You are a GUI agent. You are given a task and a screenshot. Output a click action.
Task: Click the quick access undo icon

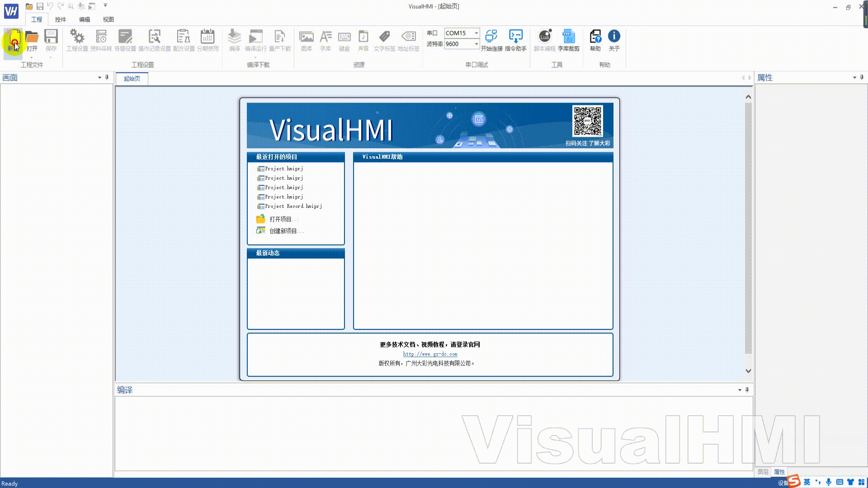click(50, 6)
